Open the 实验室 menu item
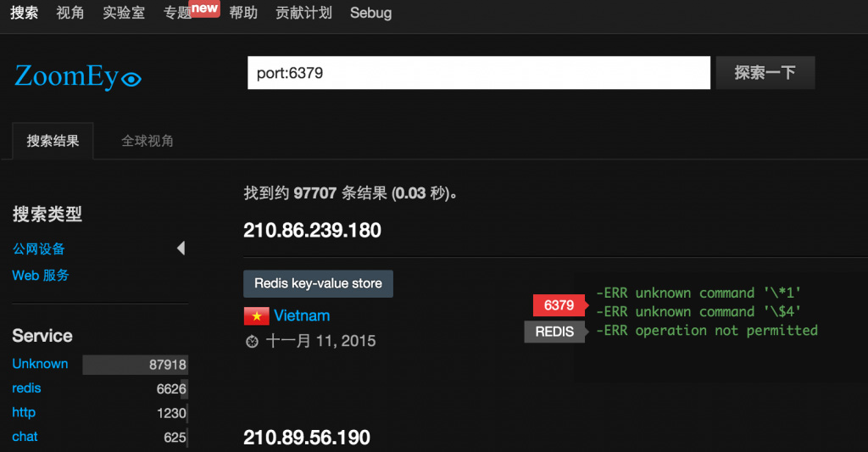This screenshot has width=868, height=452. (x=124, y=14)
